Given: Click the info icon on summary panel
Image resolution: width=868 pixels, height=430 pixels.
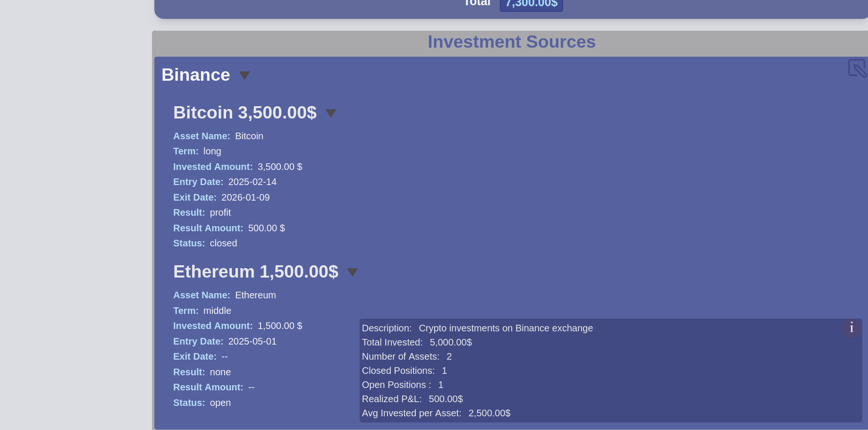Looking at the screenshot, I should tap(851, 328).
